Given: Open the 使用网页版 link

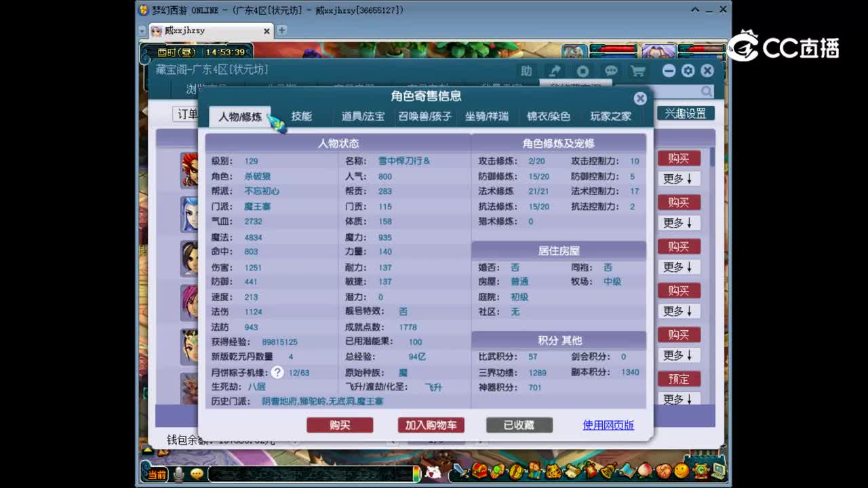Looking at the screenshot, I should pyautogui.click(x=608, y=425).
